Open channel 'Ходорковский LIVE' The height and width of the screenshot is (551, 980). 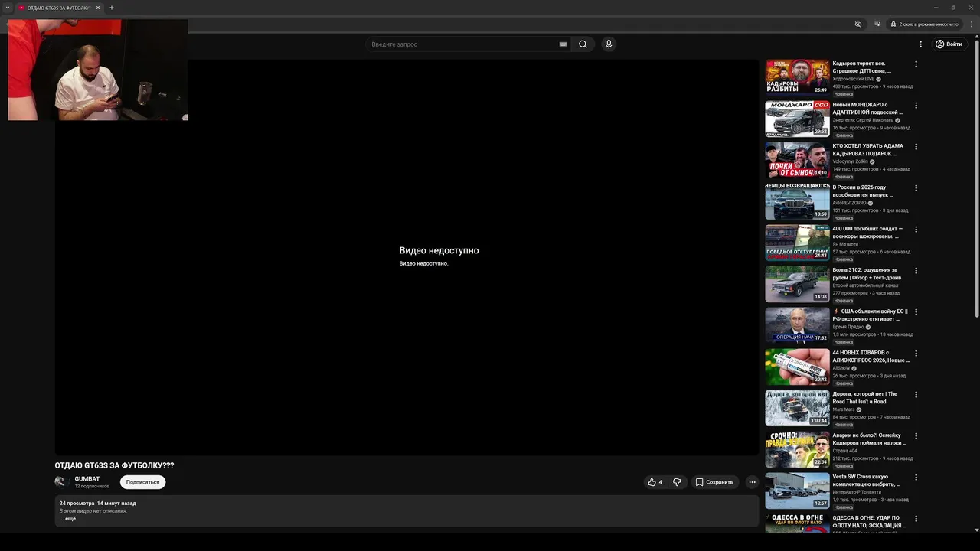854,79
